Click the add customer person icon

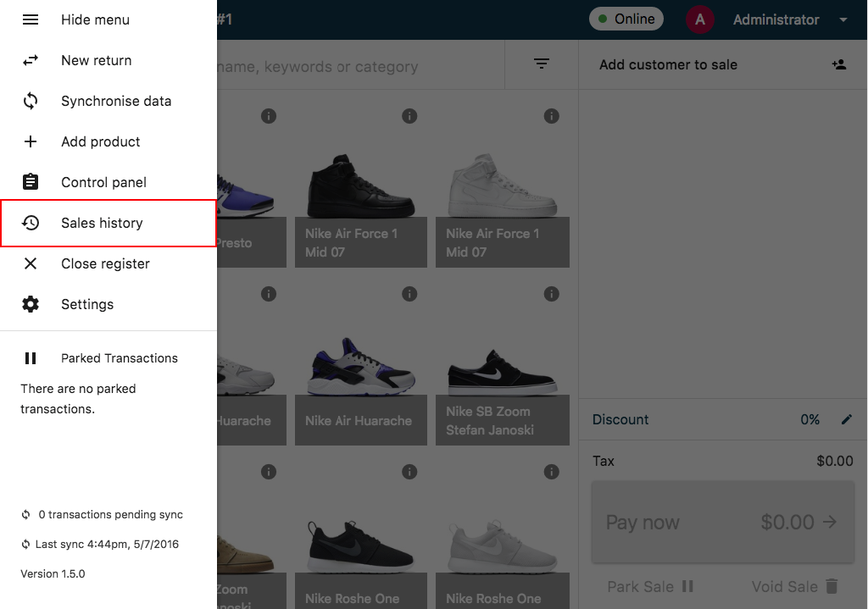[838, 64]
